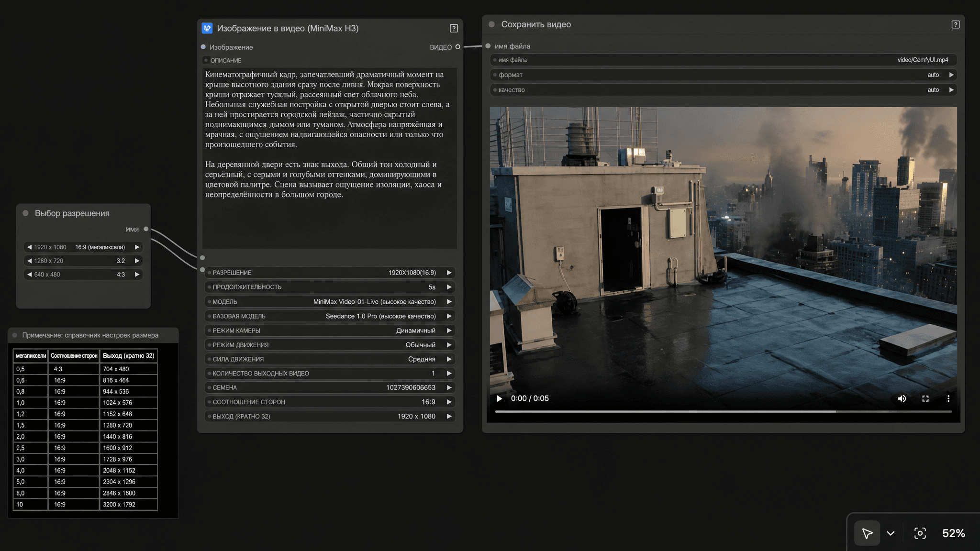Next arrow on 1280 x 720 row
980x551 pixels.
click(x=137, y=261)
